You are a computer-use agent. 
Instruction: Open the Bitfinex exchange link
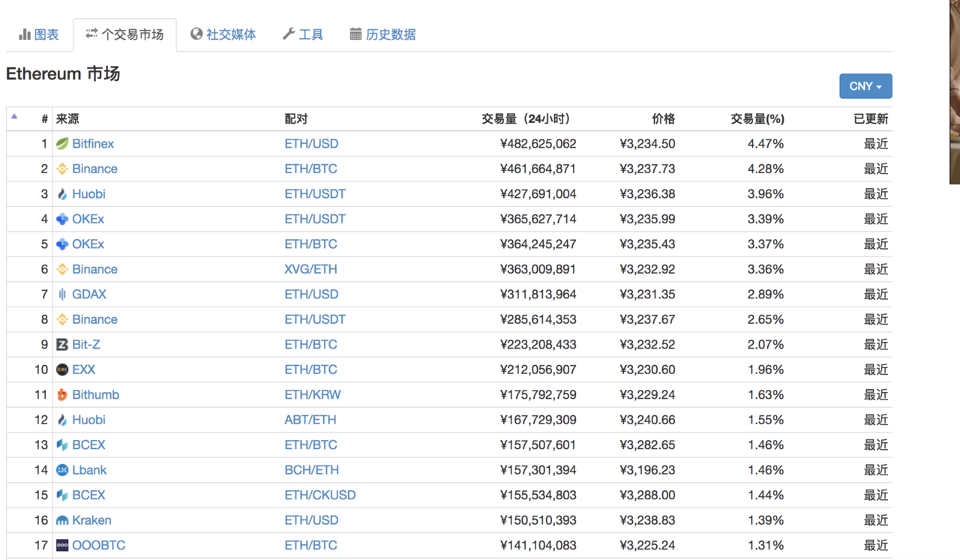(93, 144)
